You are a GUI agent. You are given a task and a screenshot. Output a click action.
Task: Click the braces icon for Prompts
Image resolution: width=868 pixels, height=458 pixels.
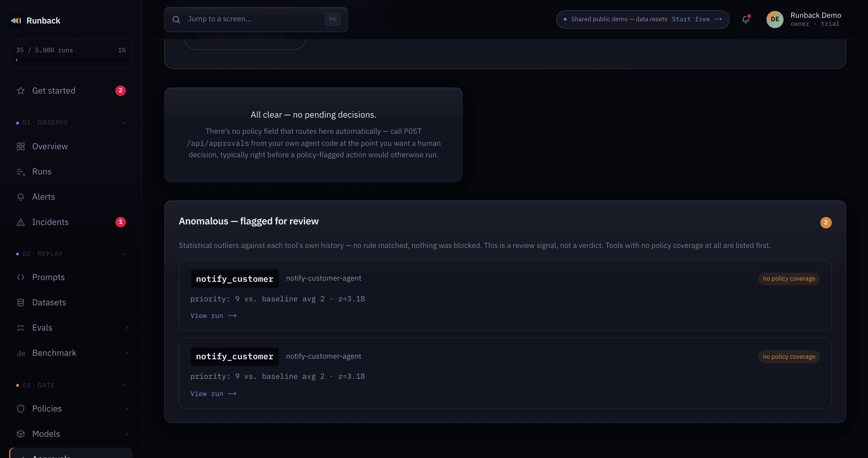click(x=21, y=277)
